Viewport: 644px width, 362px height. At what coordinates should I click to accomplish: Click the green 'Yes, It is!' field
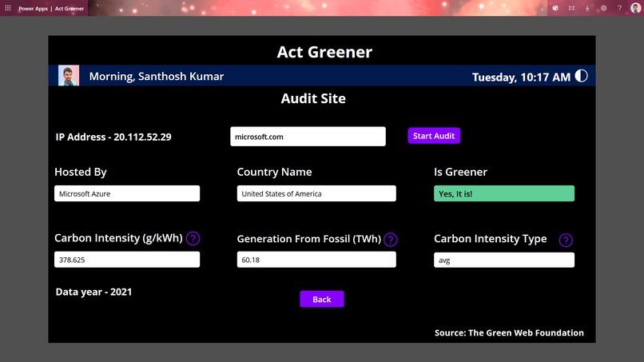pyautogui.click(x=504, y=193)
